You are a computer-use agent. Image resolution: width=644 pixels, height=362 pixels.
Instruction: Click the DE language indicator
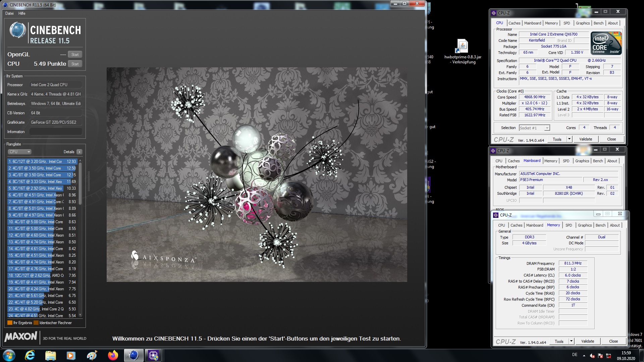(575, 355)
